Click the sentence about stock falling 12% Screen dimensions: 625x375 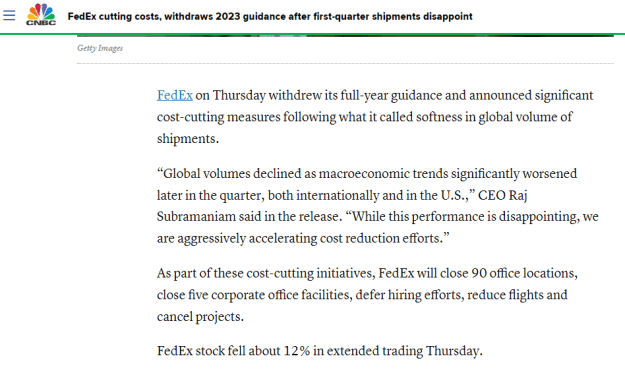(x=320, y=351)
